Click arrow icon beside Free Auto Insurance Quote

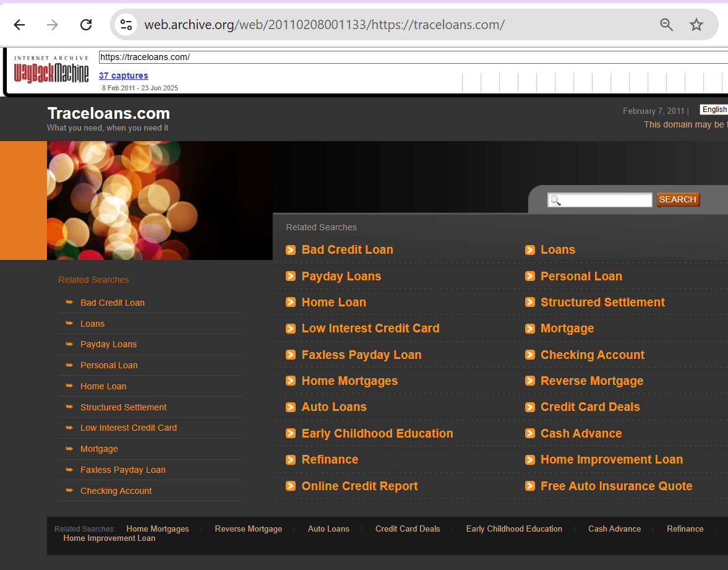click(529, 486)
